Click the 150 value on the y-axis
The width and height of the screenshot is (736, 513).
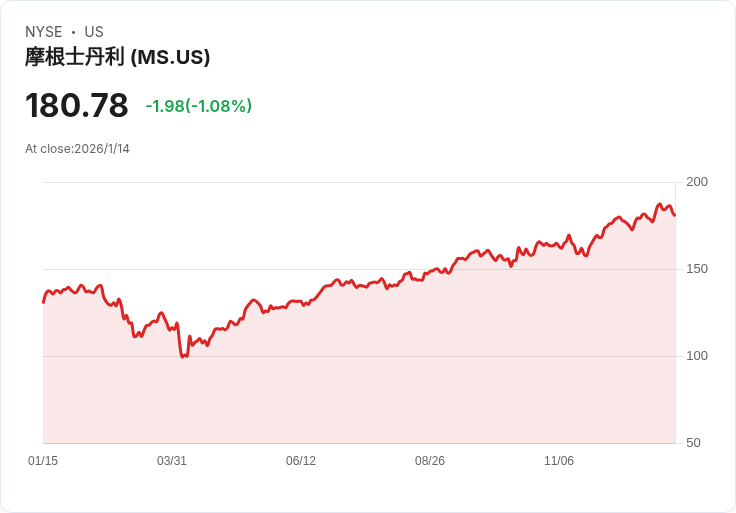[697, 269]
